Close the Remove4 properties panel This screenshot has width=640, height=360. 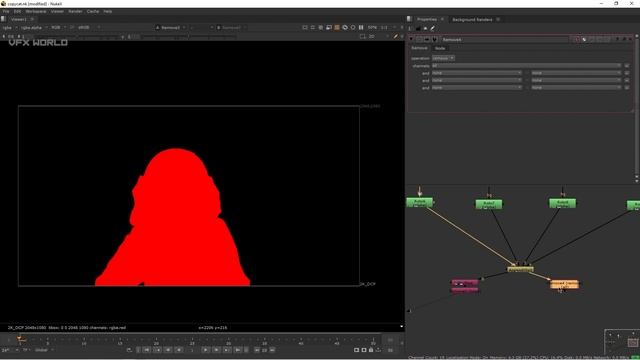click(631, 39)
